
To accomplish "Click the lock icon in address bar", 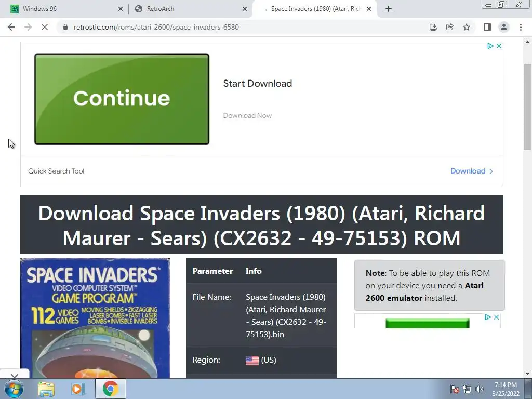I will tap(65, 27).
